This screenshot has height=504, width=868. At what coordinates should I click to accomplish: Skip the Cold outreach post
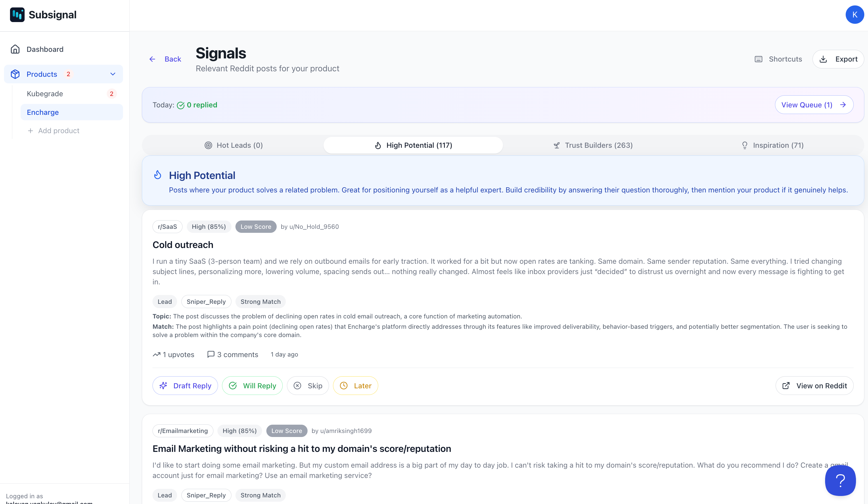coord(308,386)
